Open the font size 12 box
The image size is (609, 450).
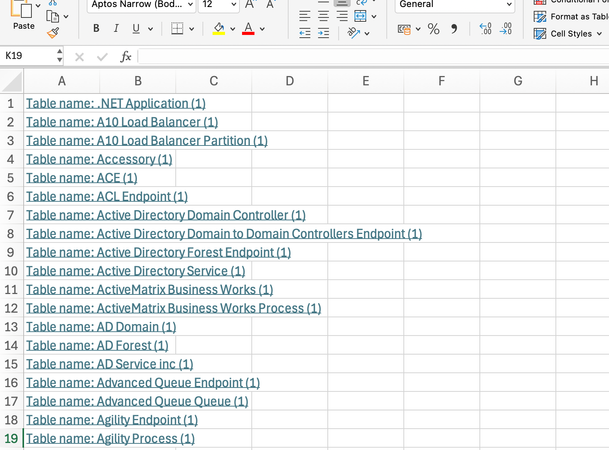pyautogui.click(x=219, y=5)
